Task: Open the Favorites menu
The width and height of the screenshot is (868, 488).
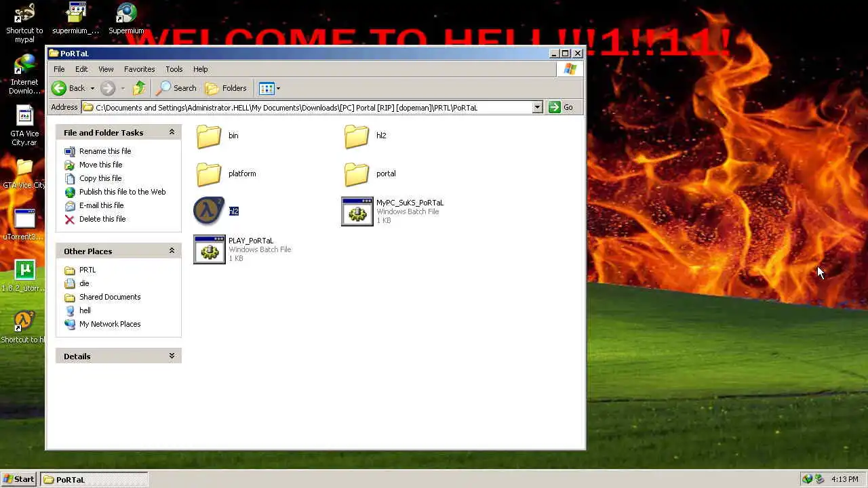Action: pos(139,69)
